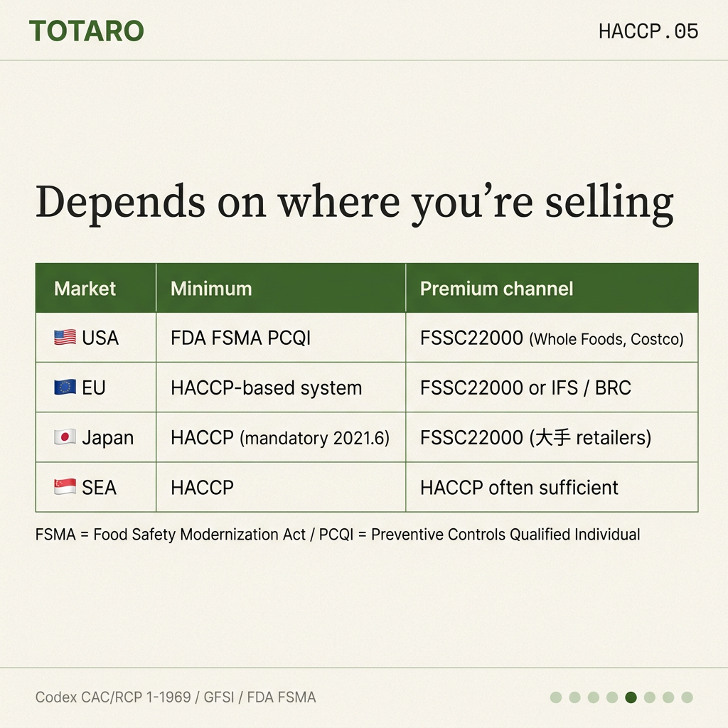Click the Japan flag icon

tap(65, 437)
